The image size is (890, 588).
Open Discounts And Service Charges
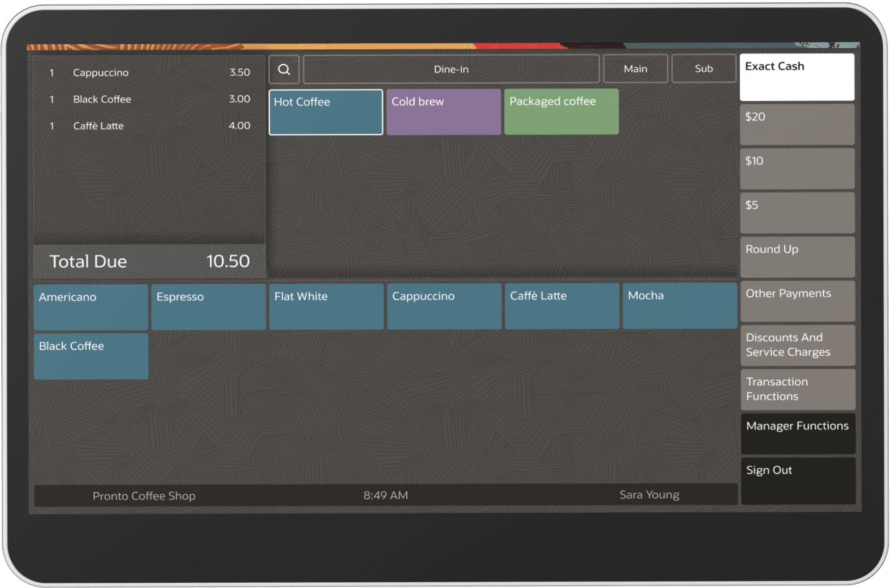(x=797, y=345)
